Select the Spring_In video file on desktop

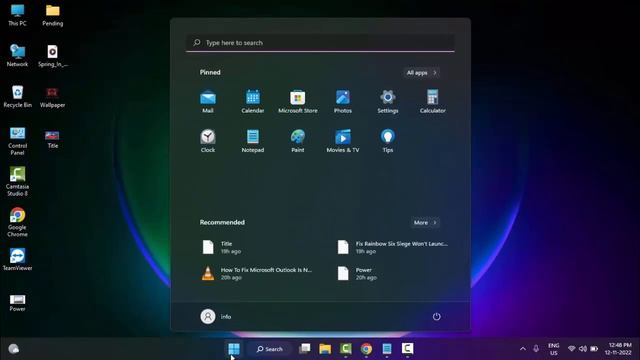coord(53,56)
